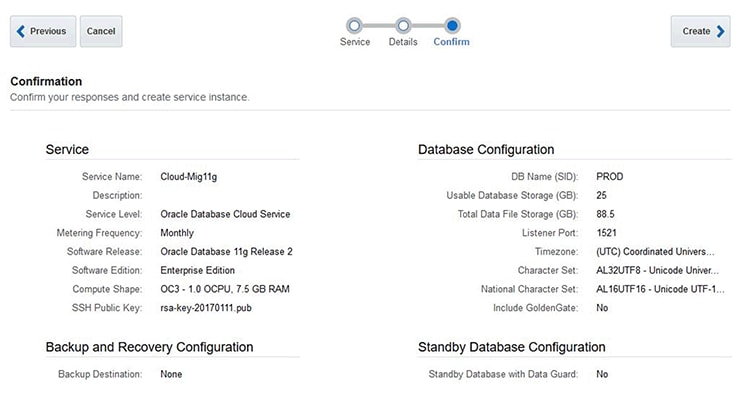The height and width of the screenshot is (413, 750).
Task: Click the Compute Shape OC3 value
Action: [226, 289]
